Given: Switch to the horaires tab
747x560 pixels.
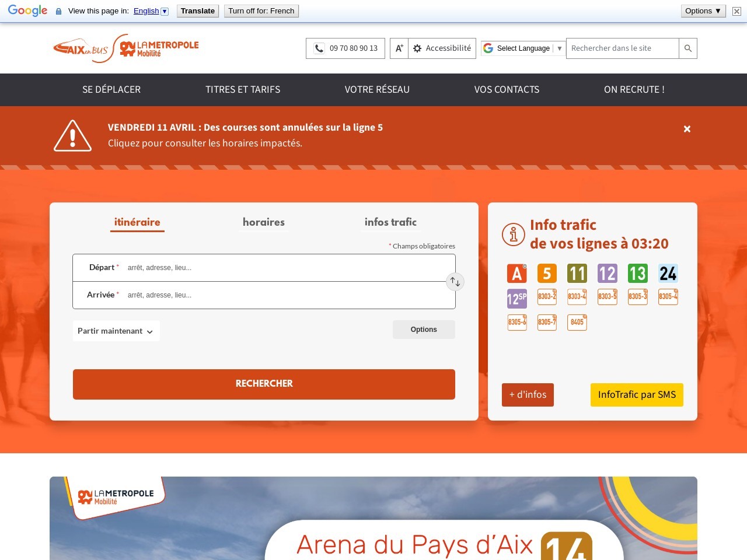Looking at the screenshot, I should pyautogui.click(x=264, y=222).
